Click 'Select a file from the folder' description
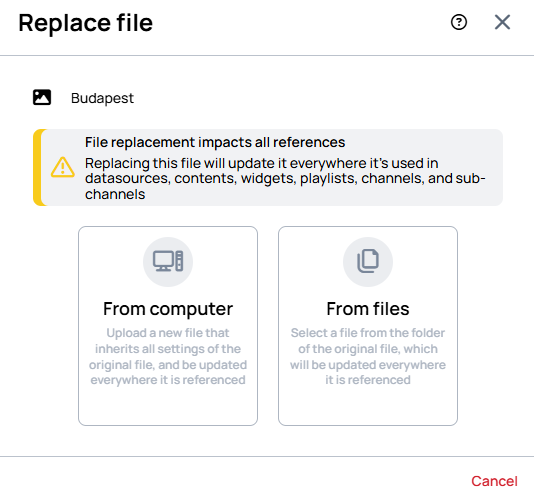The width and height of the screenshot is (534, 492). [x=368, y=356]
